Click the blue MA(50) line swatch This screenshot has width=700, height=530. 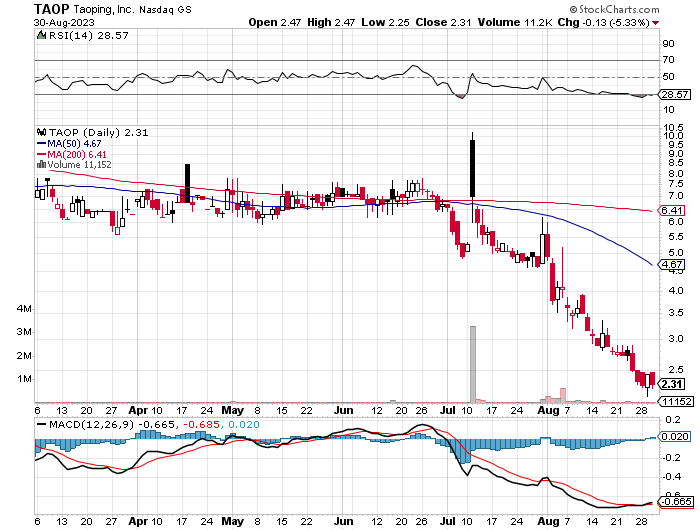pyautogui.click(x=42, y=144)
